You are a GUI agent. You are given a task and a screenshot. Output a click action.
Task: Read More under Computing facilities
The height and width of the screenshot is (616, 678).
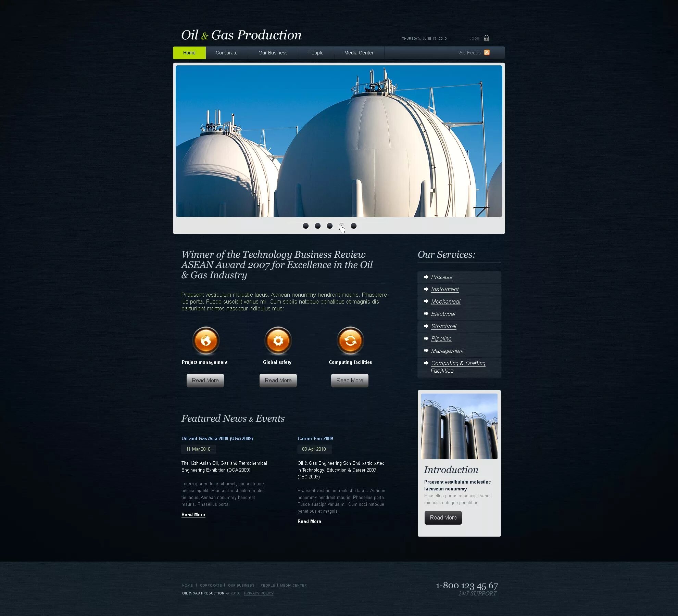(x=350, y=381)
